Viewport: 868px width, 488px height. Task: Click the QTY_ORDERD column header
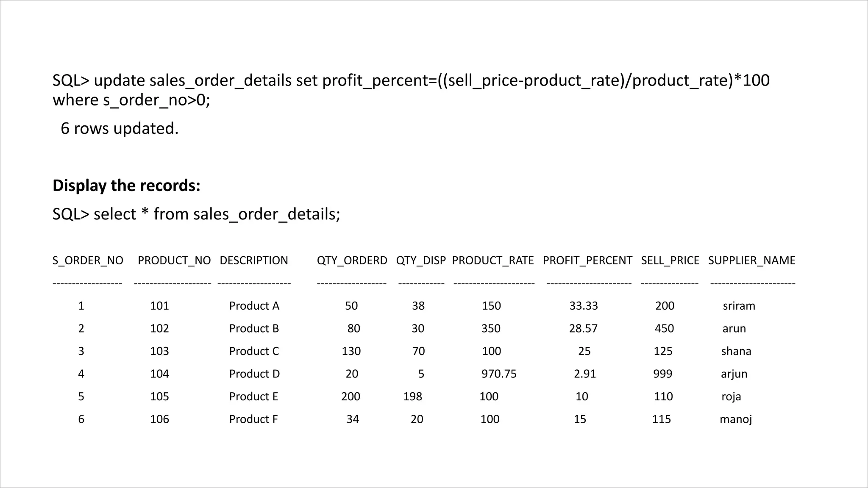(352, 261)
